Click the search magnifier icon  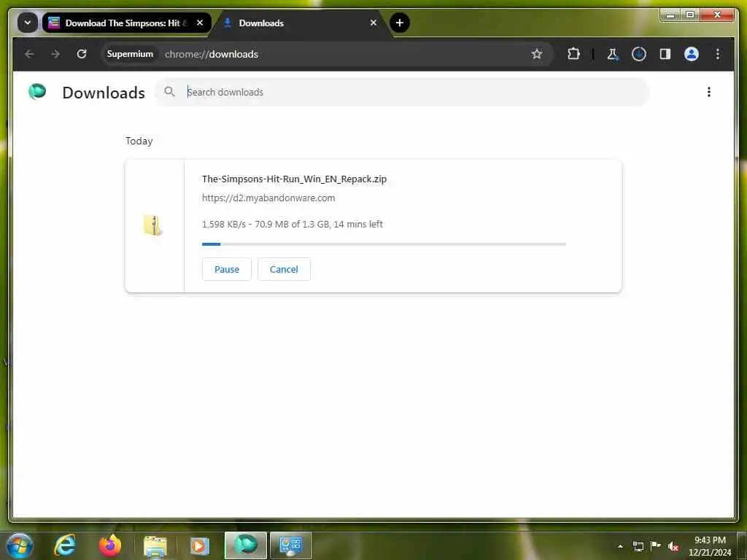pyautogui.click(x=169, y=91)
